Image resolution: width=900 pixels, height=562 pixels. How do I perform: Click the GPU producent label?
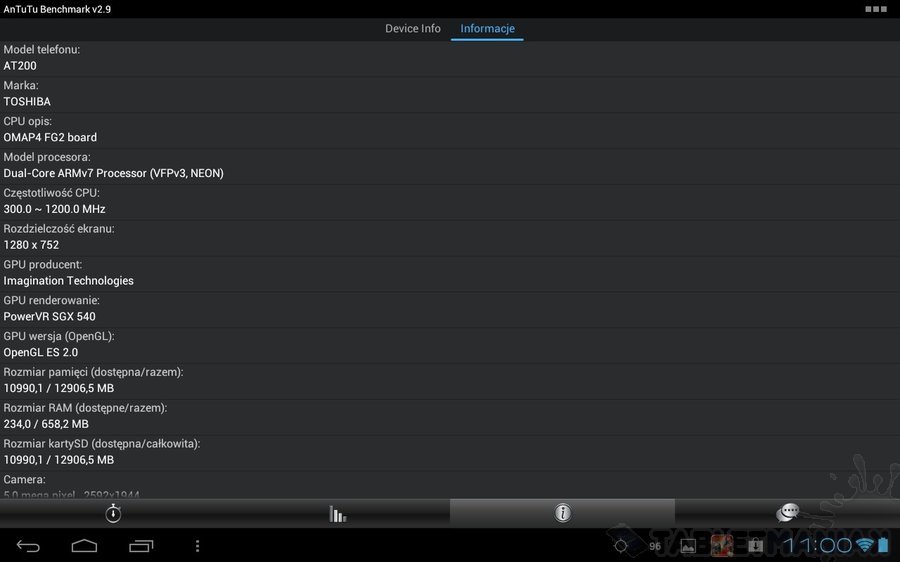(43, 265)
